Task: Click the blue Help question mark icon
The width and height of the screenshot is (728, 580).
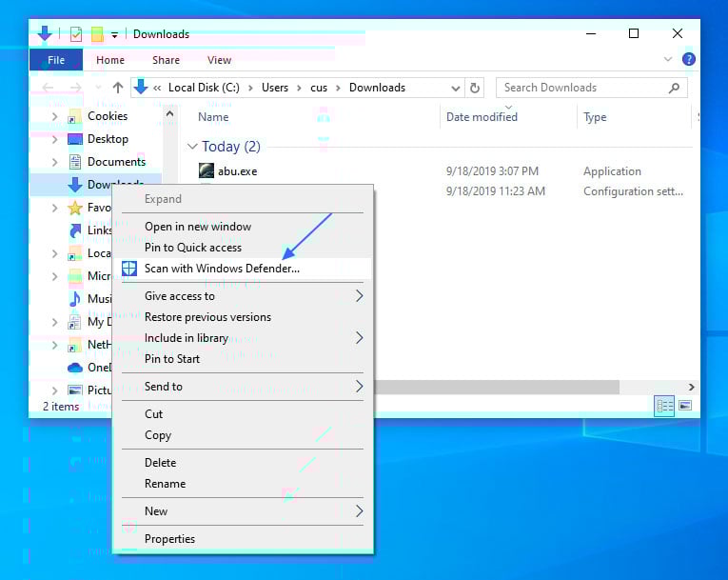Action: coord(689,60)
